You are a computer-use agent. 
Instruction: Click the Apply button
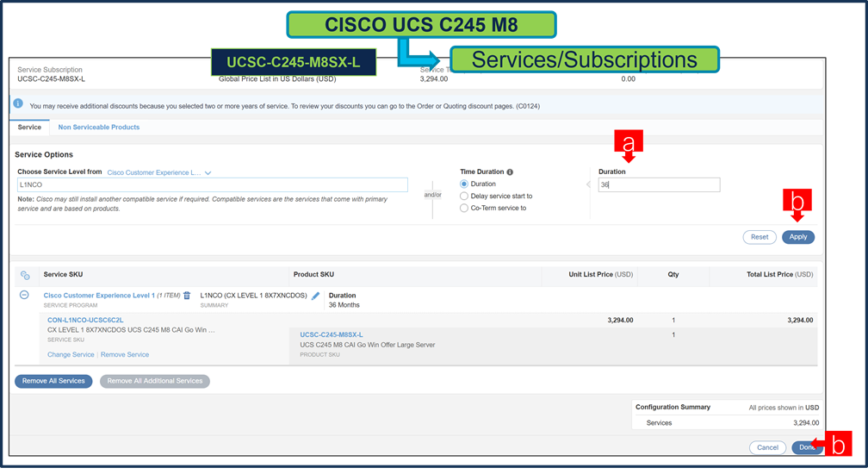pos(797,237)
